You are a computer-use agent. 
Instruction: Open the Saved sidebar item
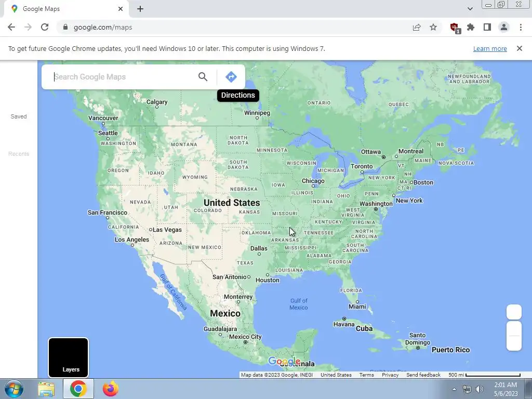pyautogui.click(x=19, y=116)
